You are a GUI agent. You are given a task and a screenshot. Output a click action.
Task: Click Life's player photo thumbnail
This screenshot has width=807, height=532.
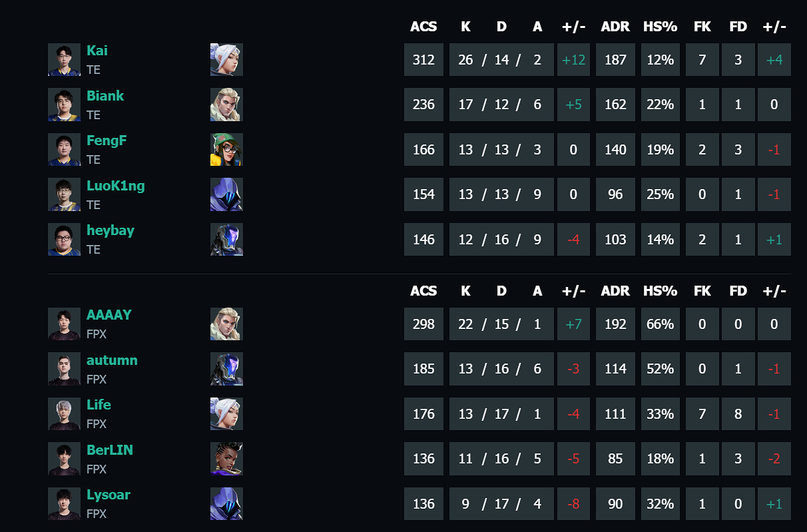pyautogui.click(x=64, y=414)
